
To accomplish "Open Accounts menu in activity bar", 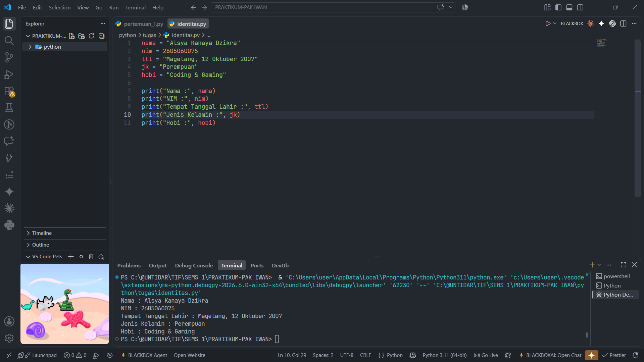I will point(9,321).
